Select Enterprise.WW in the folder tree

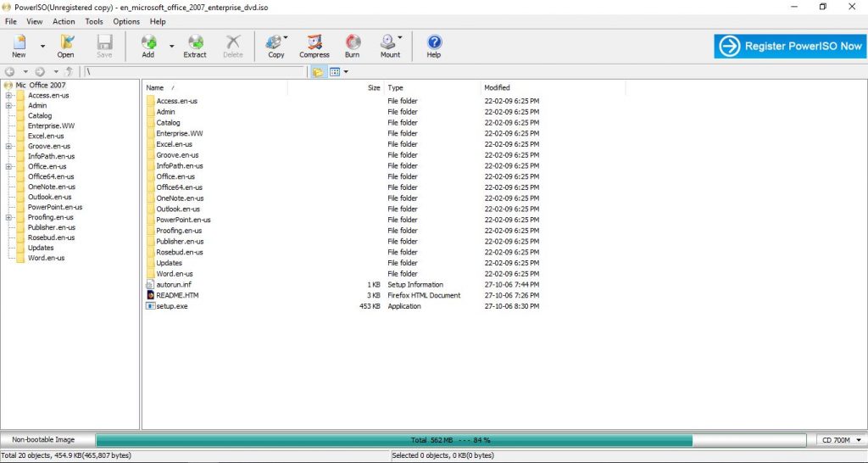(x=51, y=126)
